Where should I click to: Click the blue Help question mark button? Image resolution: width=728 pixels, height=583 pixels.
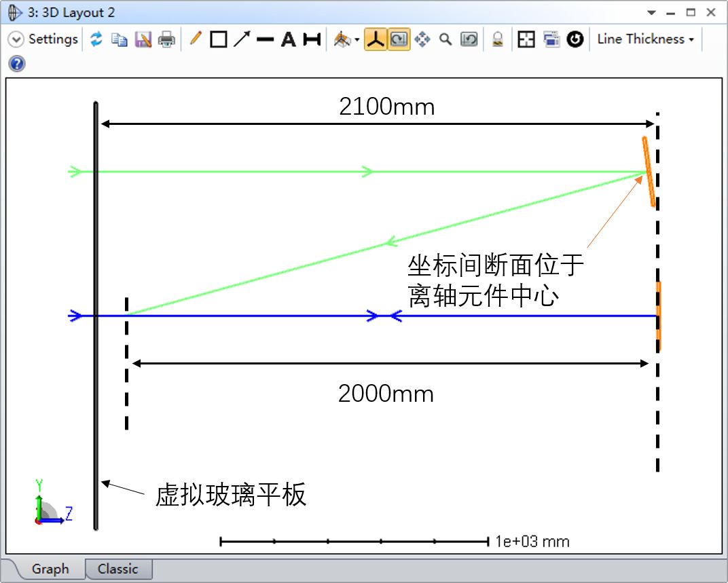[x=17, y=64]
